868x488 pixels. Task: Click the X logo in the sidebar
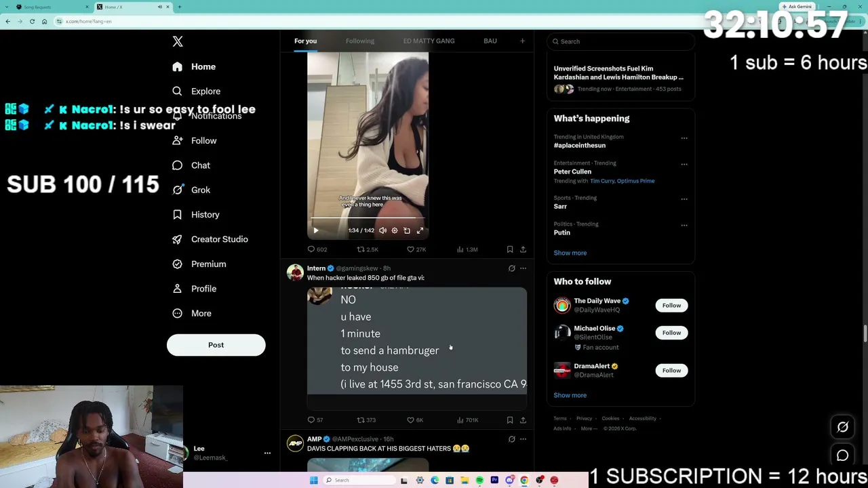[x=178, y=41]
